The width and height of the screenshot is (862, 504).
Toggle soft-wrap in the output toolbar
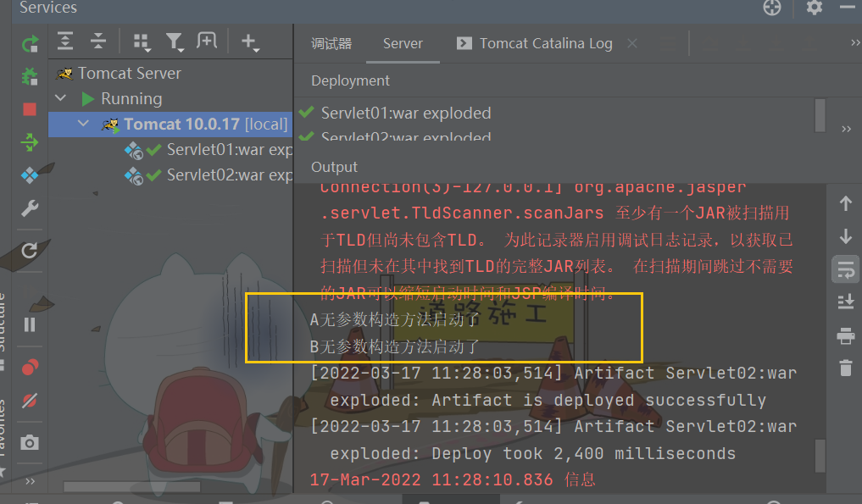pos(846,269)
